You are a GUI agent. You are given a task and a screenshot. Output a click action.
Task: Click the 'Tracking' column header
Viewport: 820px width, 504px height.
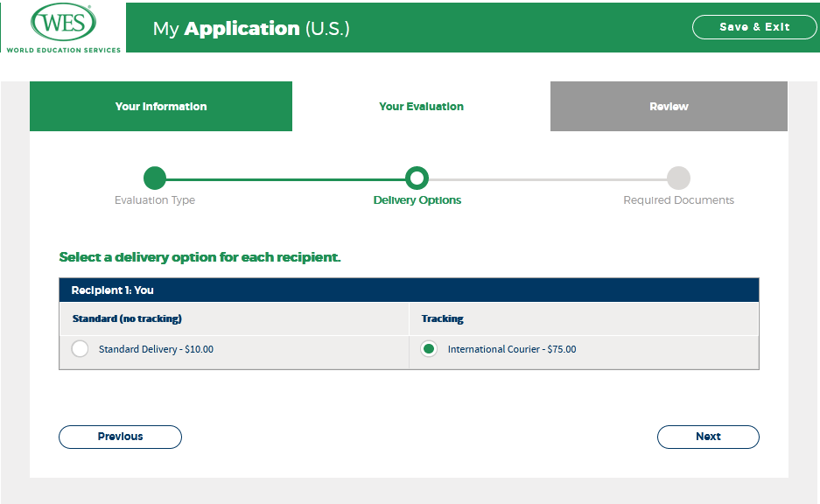[x=443, y=318]
